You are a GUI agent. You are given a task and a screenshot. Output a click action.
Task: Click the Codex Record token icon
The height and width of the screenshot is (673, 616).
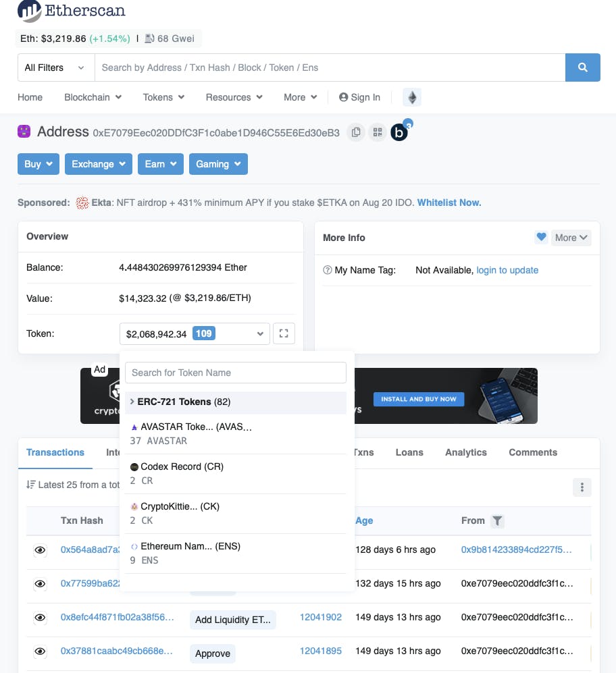click(134, 467)
